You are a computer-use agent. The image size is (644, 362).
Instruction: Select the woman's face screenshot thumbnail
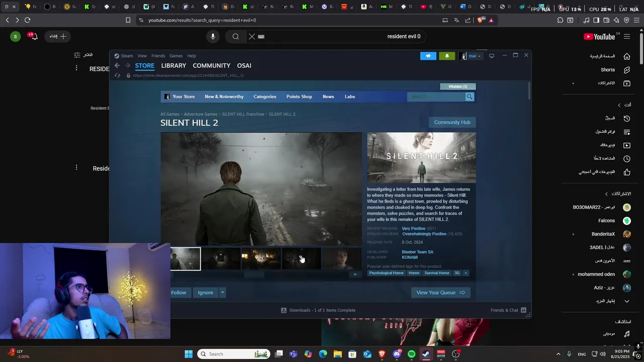342,259
